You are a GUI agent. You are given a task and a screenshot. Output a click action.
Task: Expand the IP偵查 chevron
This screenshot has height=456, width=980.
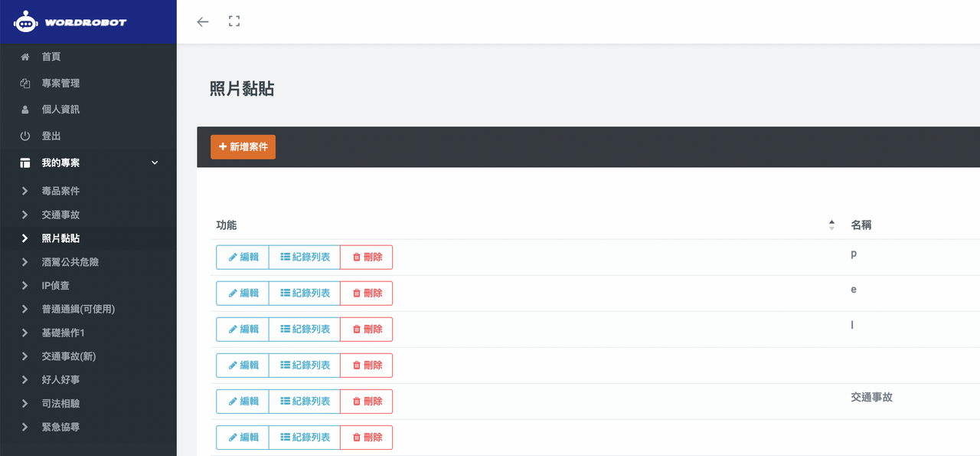pos(25,285)
